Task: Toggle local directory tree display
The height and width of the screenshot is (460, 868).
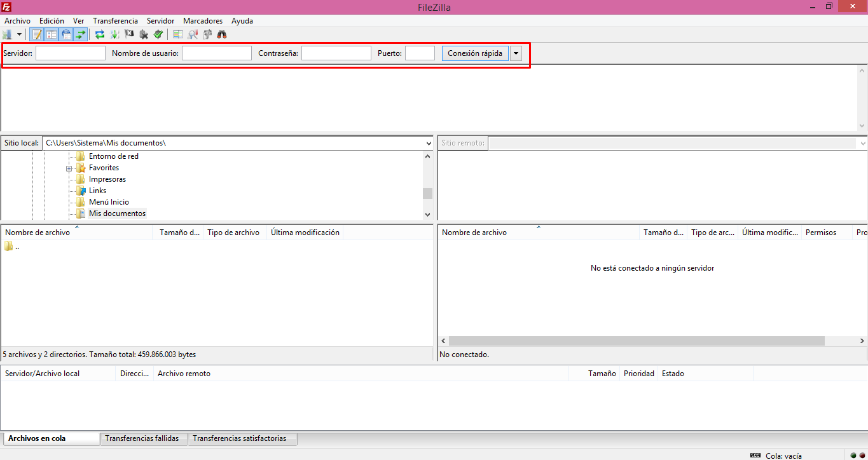Action: 52,34
